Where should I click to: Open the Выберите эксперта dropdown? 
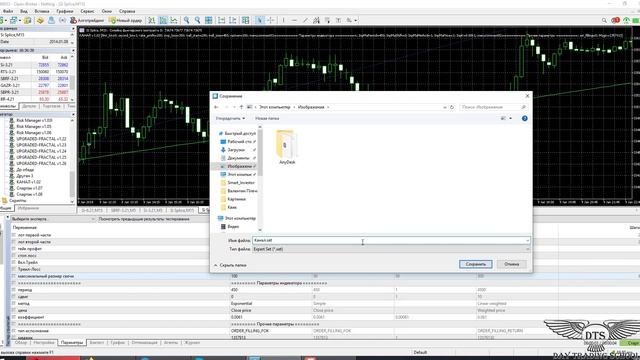click(x=52, y=219)
